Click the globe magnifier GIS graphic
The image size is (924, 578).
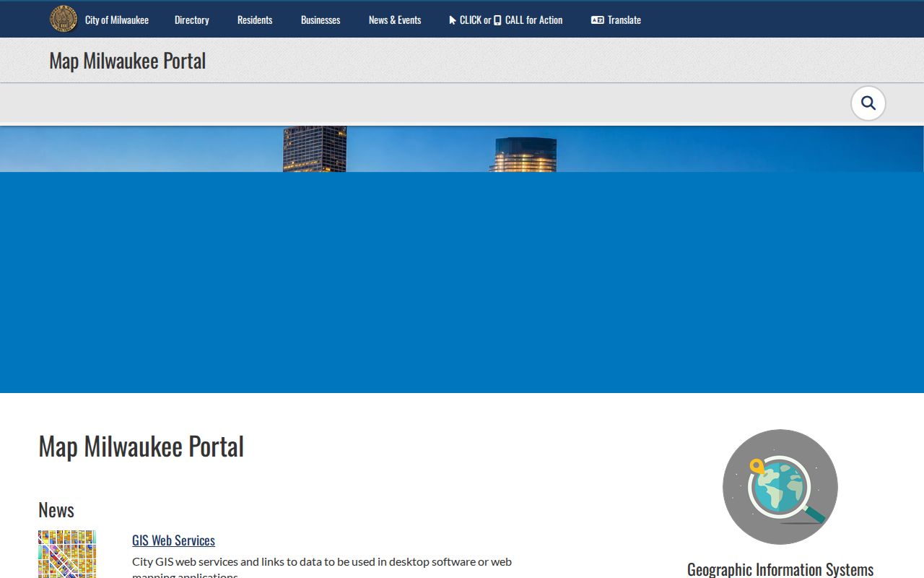pyautogui.click(x=780, y=487)
